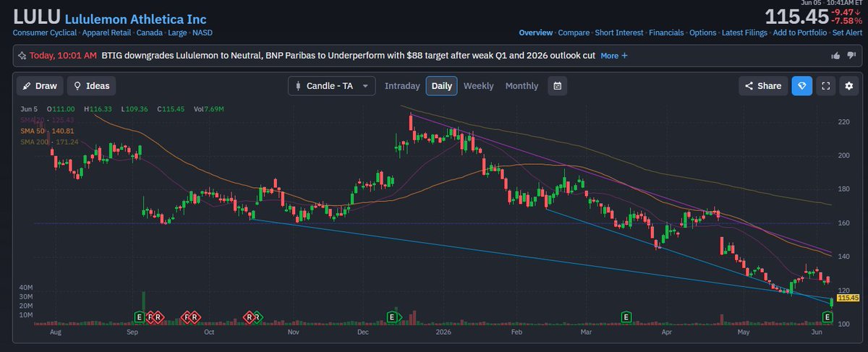Expand the Candle - TA chart type dropdown
The image size is (868, 352).
(x=332, y=85)
